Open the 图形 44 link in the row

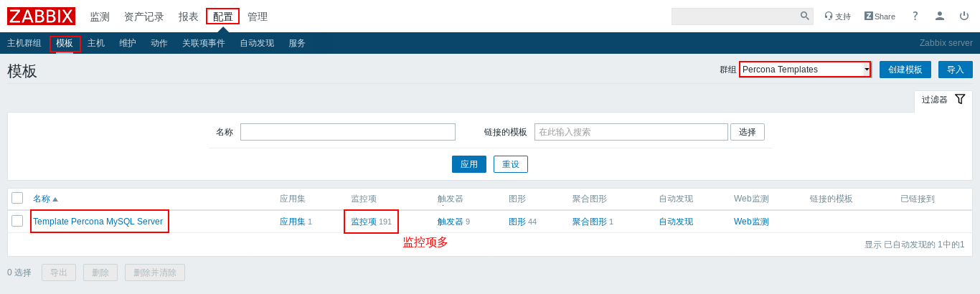coord(517,222)
